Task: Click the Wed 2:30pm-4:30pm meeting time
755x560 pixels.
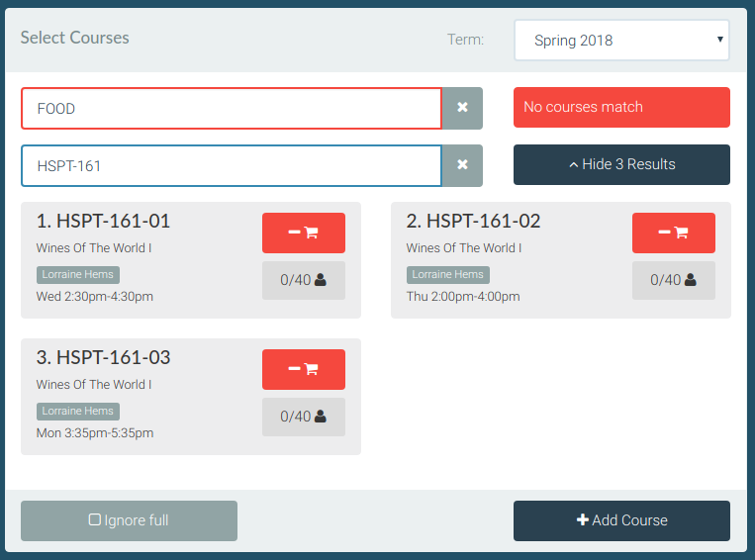Action: click(94, 296)
